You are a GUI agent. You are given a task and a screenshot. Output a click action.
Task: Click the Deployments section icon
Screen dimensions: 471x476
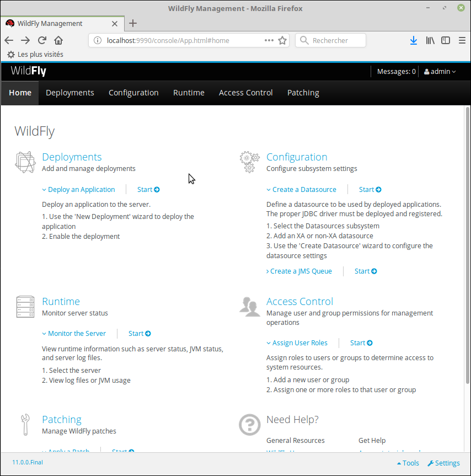[25, 162]
